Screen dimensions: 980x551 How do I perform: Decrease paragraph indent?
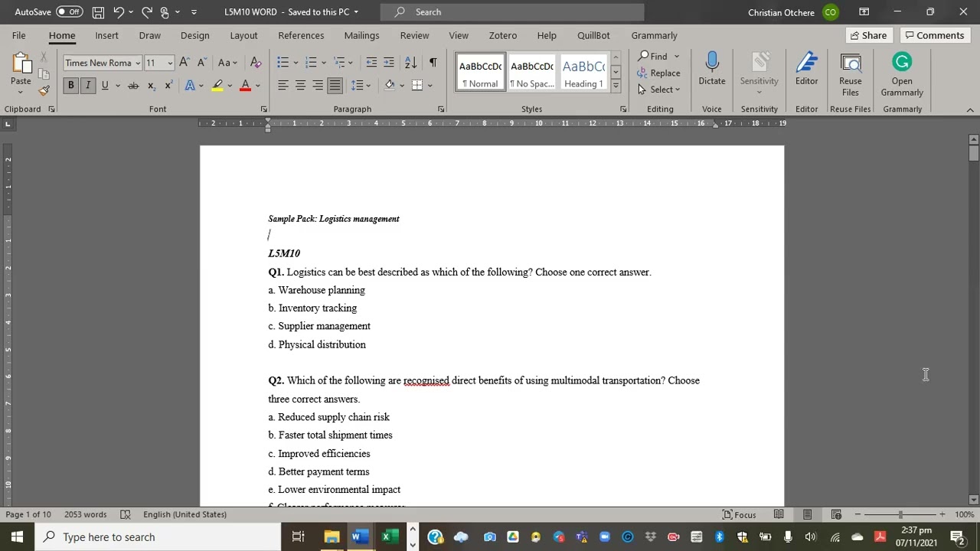click(x=371, y=63)
